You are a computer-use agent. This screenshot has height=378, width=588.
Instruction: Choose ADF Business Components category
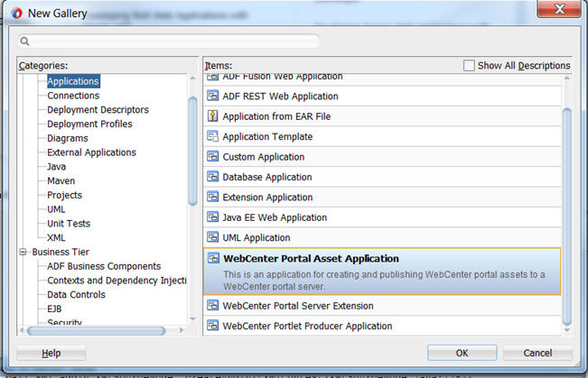(104, 266)
